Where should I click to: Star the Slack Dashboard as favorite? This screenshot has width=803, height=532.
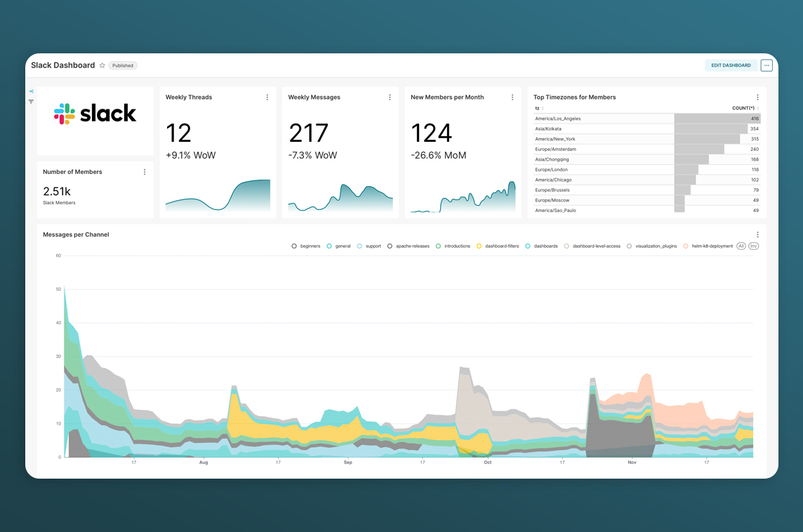(x=102, y=65)
